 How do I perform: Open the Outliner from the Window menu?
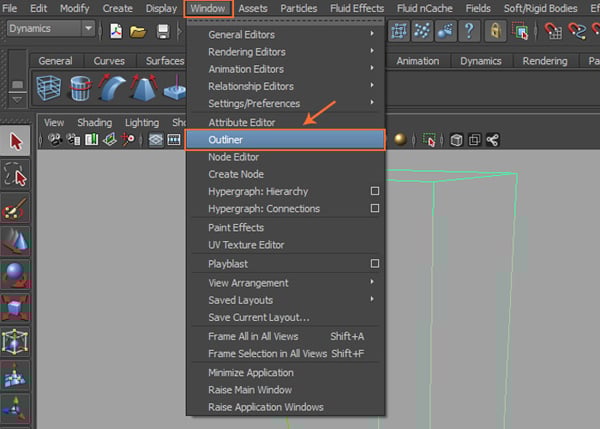[285, 140]
